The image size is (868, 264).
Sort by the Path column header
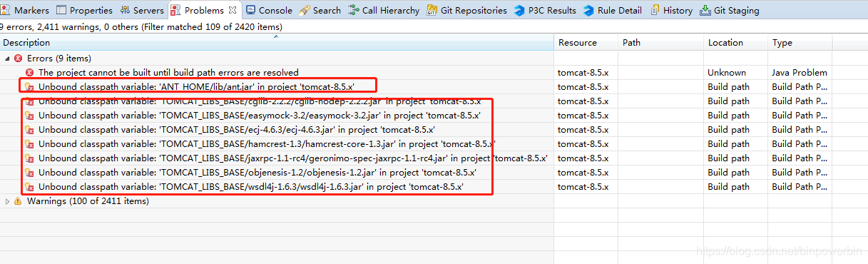pos(661,43)
